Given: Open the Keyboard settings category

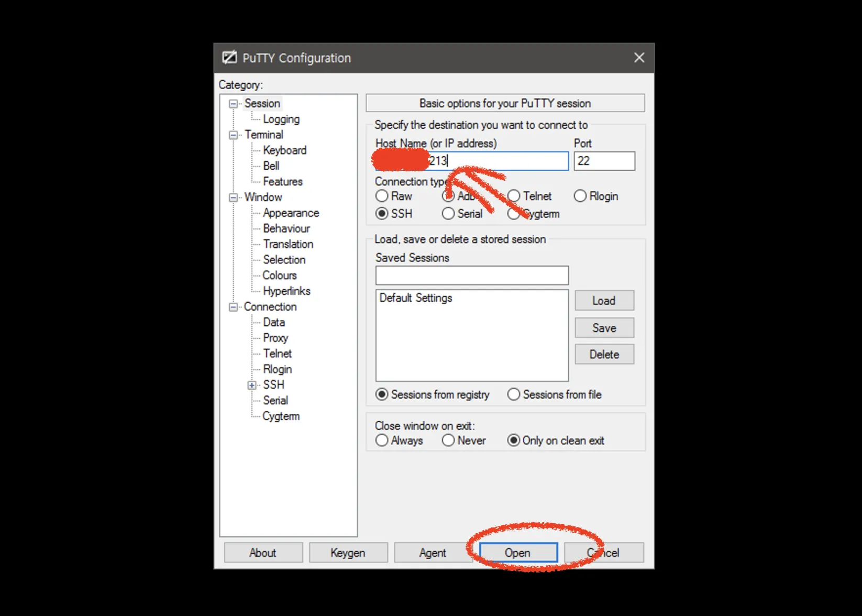Looking at the screenshot, I should (285, 150).
